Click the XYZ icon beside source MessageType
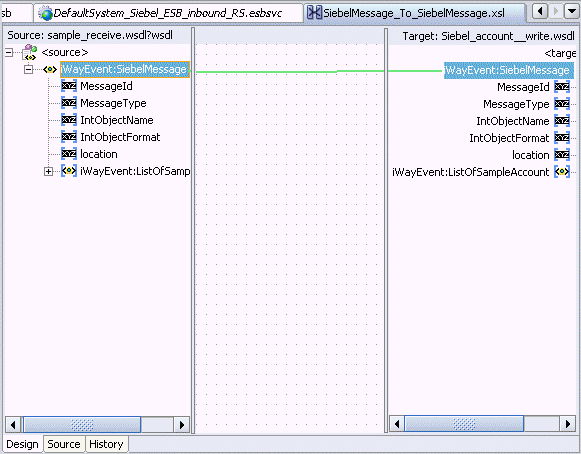Viewport: 581px width, 454px height. (x=69, y=103)
